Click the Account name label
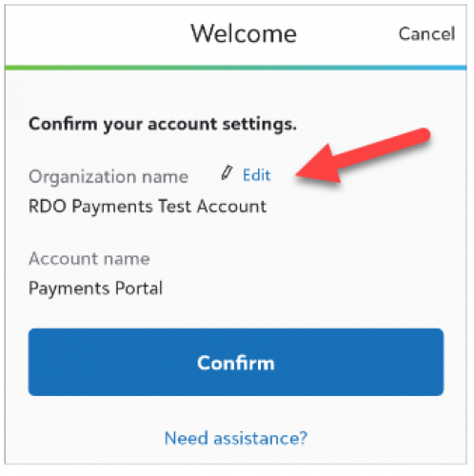The image size is (474, 476). (89, 259)
